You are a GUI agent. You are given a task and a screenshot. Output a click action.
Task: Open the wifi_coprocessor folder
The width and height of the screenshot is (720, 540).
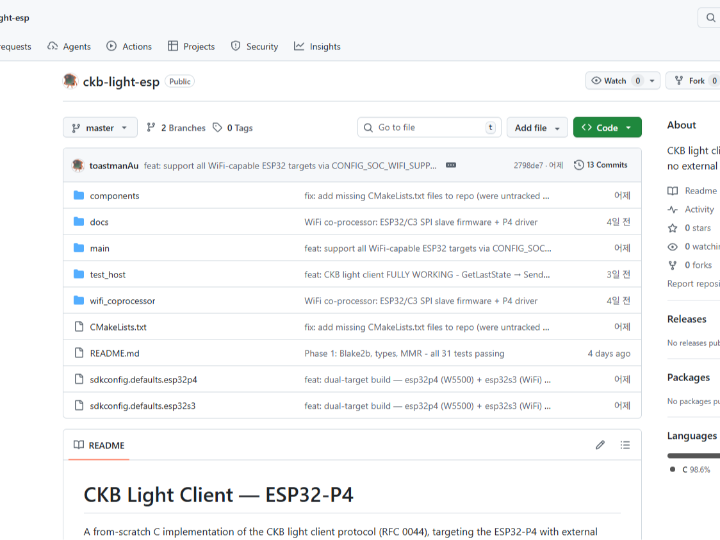click(x=122, y=301)
